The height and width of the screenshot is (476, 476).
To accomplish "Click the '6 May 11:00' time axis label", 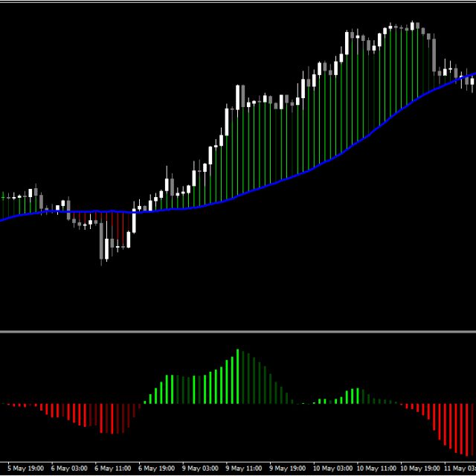I will point(113,469).
